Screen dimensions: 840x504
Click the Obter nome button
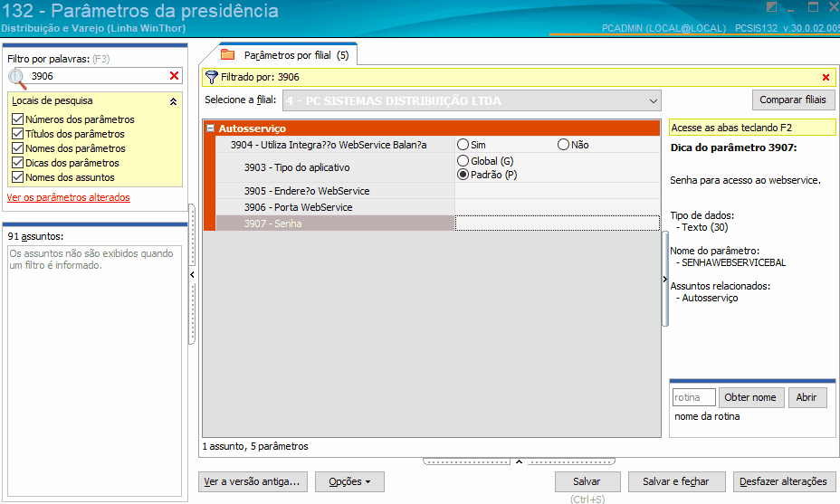point(750,397)
